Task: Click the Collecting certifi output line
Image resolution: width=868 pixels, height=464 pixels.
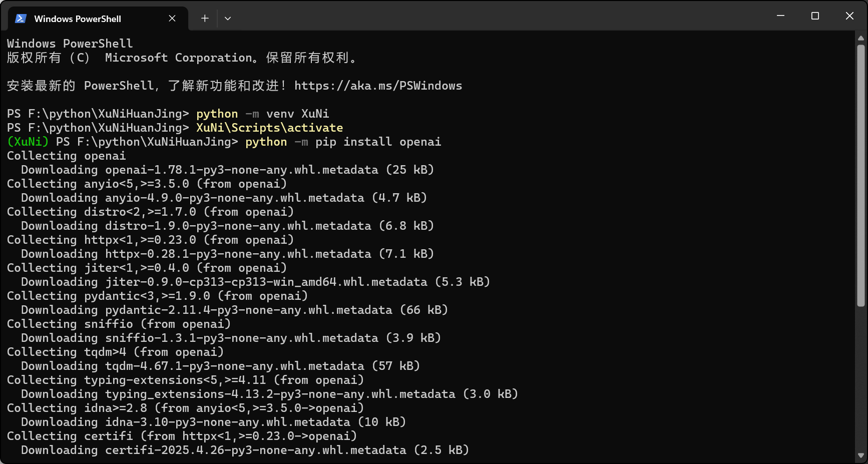Action: click(x=182, y=436)
